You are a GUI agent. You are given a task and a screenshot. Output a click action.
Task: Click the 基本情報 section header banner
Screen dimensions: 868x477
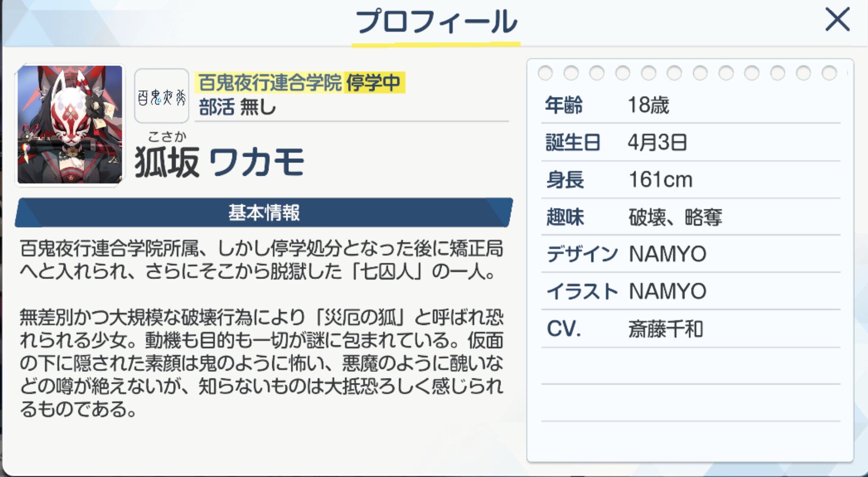click(264, 213)
